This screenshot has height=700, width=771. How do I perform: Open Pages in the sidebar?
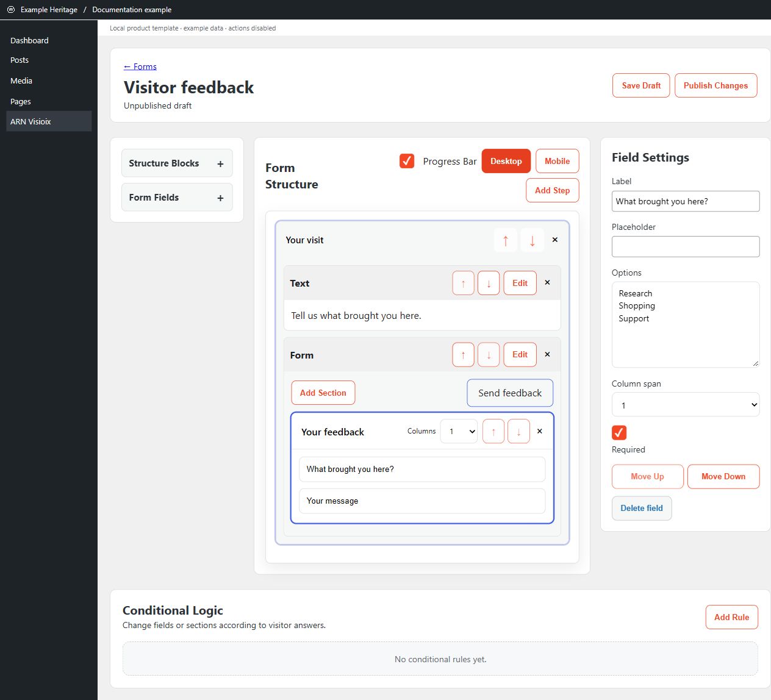[x=49, y=101]
